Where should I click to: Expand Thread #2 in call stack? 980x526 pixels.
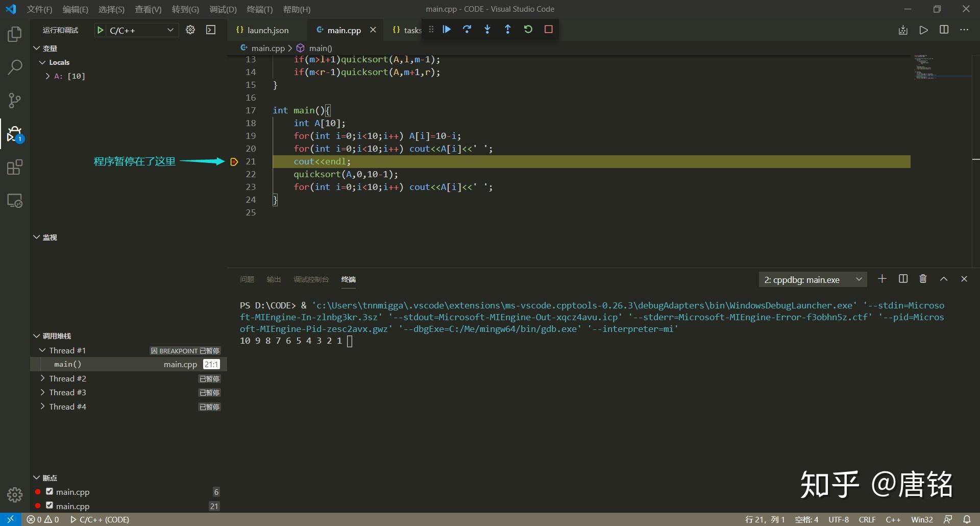click(x=42, y=378)
